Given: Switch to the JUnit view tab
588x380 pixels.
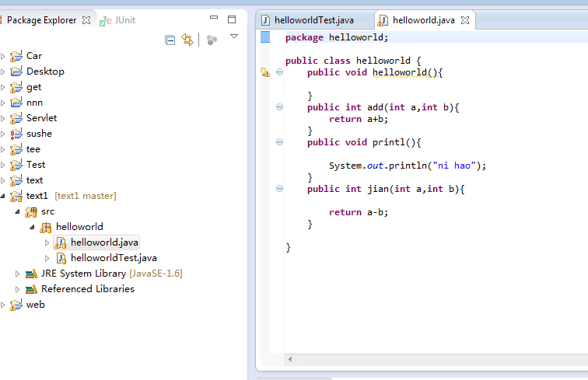Looking at the screenshot, I should click(117, 20).
